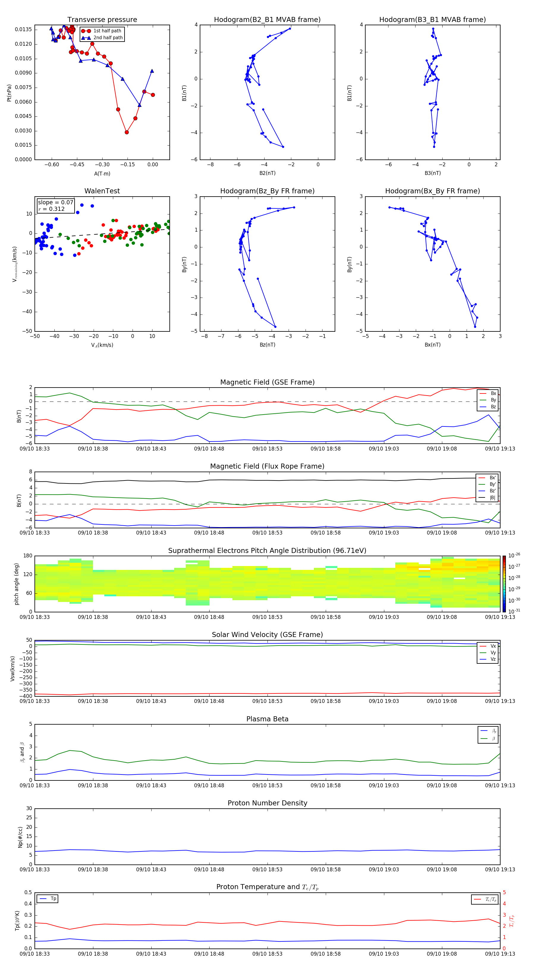Click the 'VA(km/s)' x-axis label in WalenTest
Viewport: 535px width, 980px height.
click(x=102, y=345)
